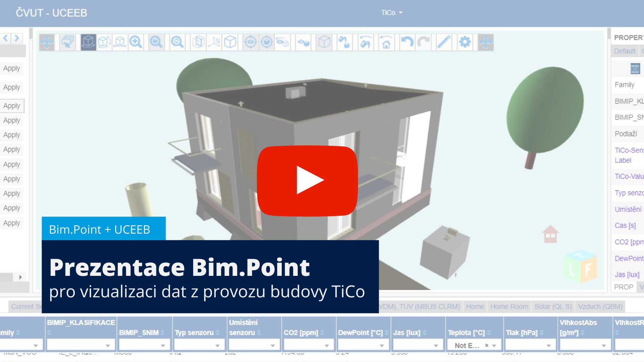
Task: Redo the viewer action
Action: 423,42
